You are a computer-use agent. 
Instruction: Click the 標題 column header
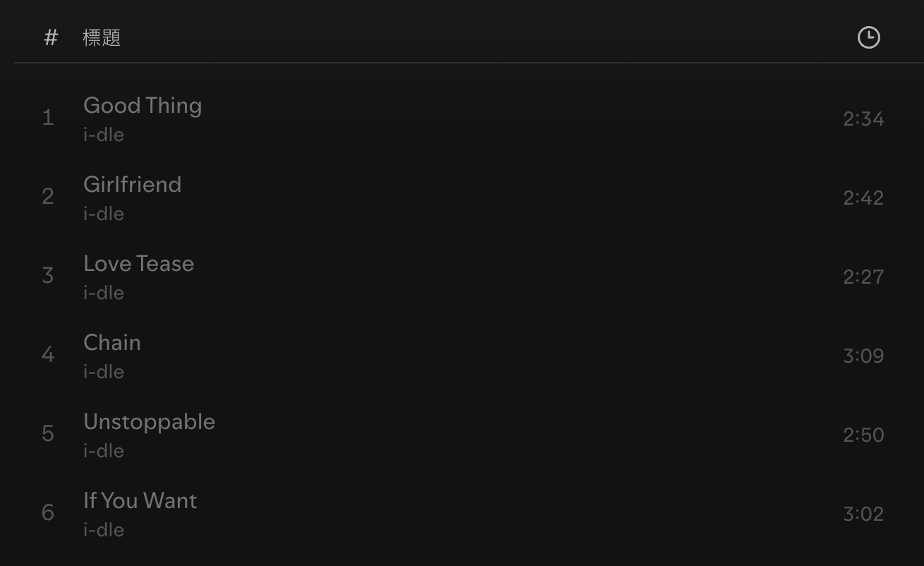click(x=102, y=37)
